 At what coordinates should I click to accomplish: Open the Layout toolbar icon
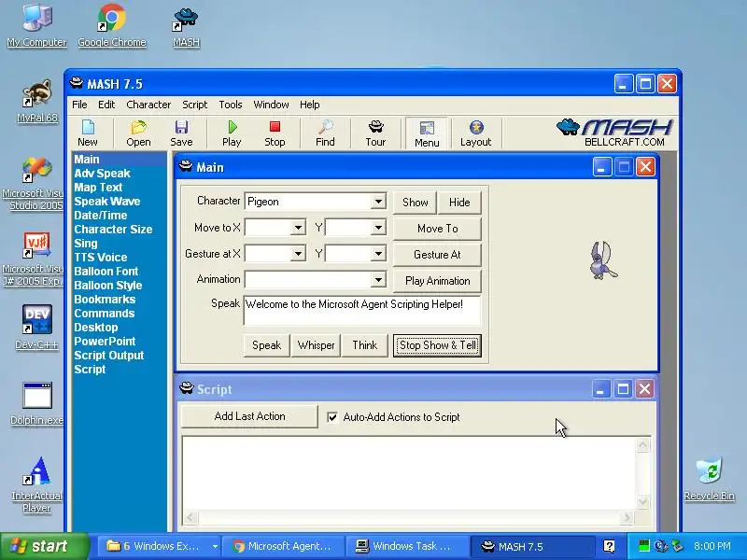click(x=475, y=133)
